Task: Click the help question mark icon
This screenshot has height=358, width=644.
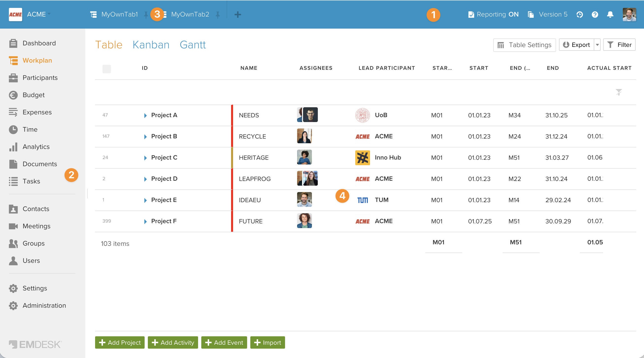Action: click(595, 15)
